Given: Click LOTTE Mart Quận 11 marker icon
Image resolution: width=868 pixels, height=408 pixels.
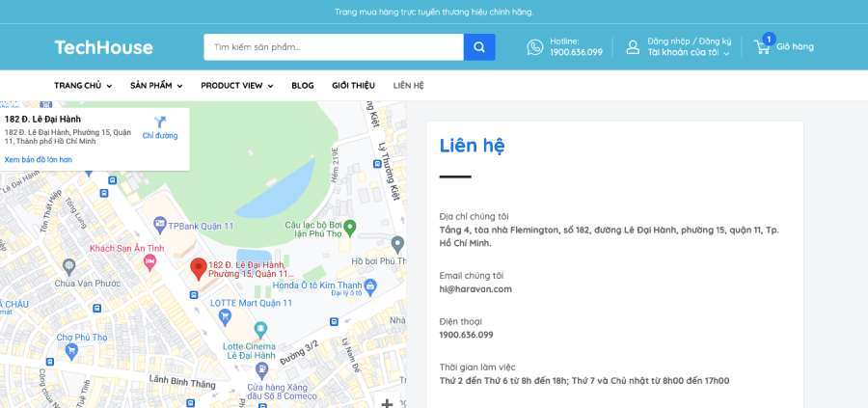Looking at the screenshot, I should click(224, 317).
